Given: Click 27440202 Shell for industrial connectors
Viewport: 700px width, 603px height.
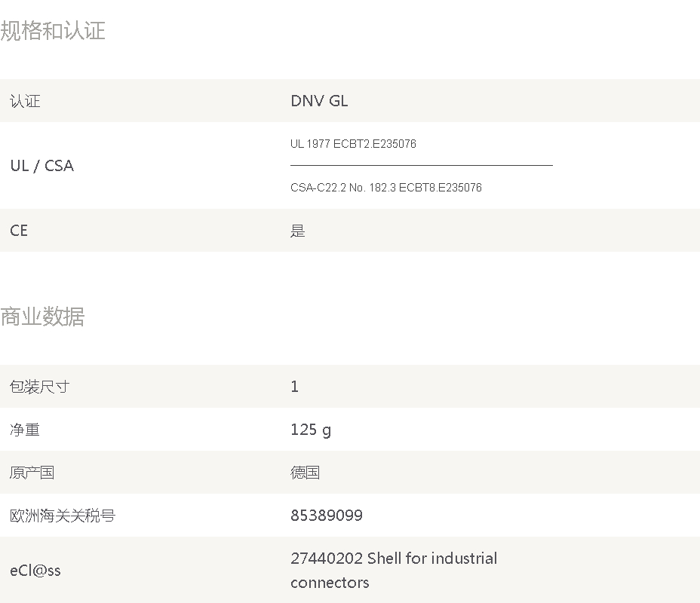Looking at the screenshot, I should tap(394, 571).
